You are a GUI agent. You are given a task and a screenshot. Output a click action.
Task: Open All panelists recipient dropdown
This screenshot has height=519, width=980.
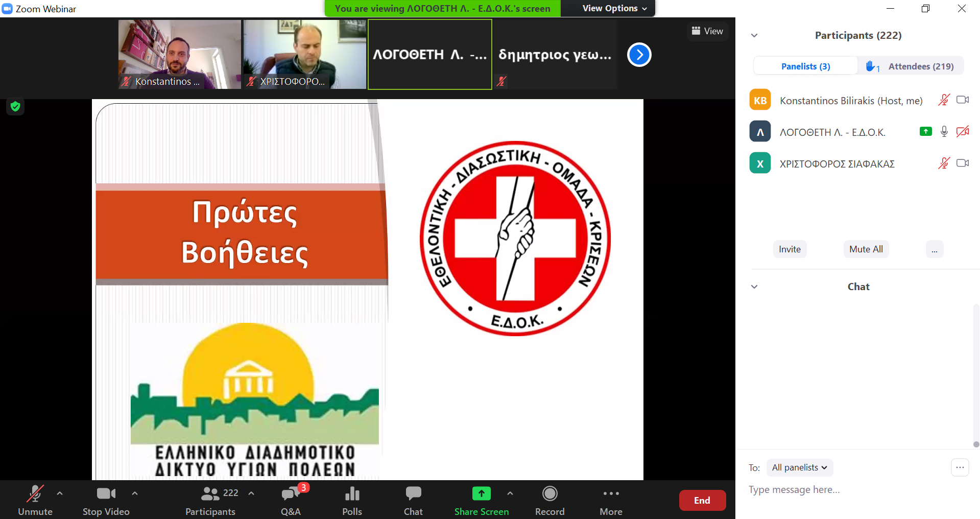tap(800, 467)
